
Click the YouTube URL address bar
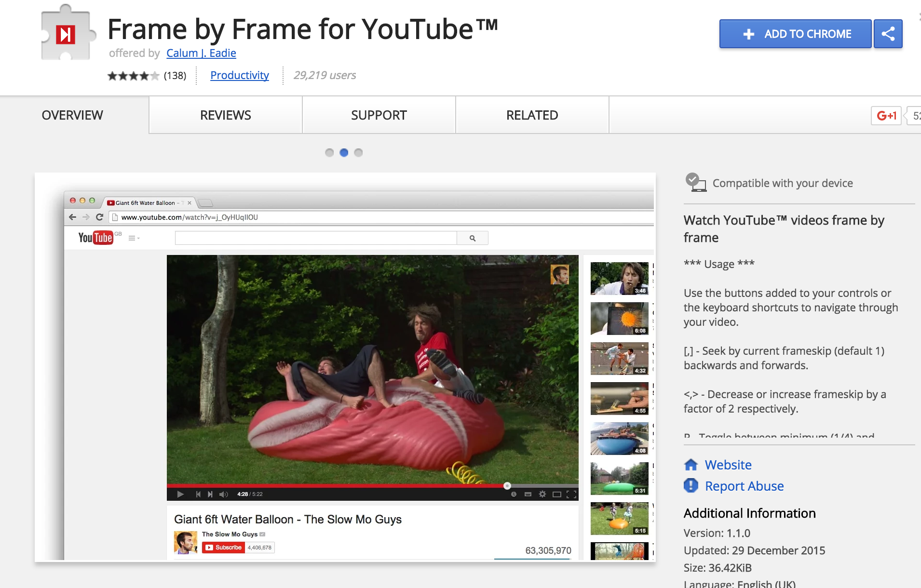coord(381,217)
